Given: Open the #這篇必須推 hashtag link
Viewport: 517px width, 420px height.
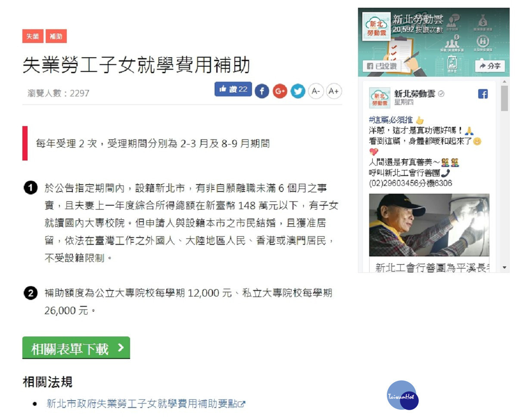Looking at the screenshot, I should pyautogui.click(x=391, y=120).
